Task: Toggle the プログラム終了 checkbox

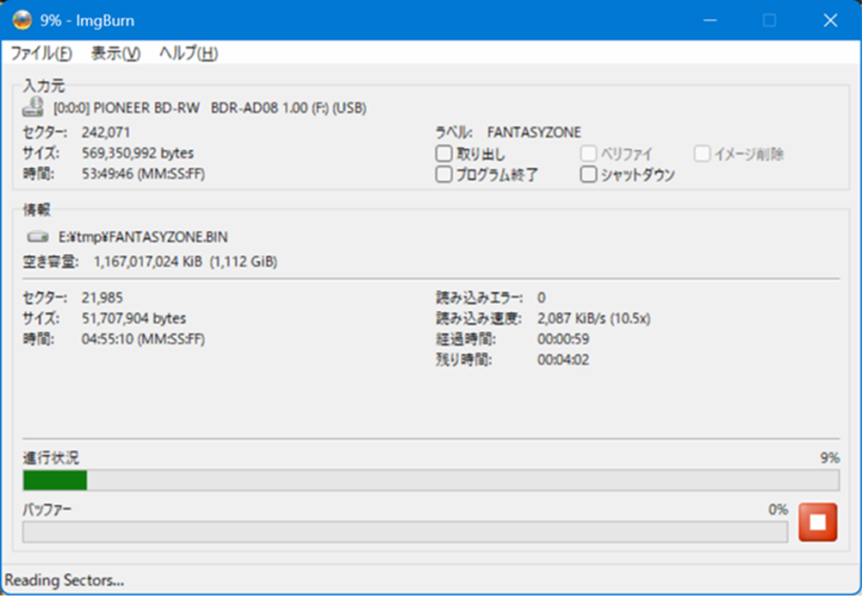Action: 444,175
